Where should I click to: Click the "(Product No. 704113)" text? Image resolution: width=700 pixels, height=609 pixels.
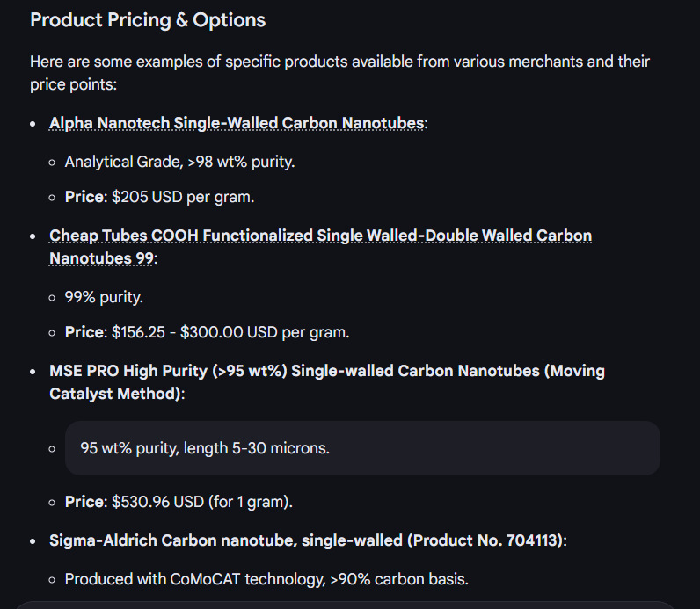click(x=486, y=540)
